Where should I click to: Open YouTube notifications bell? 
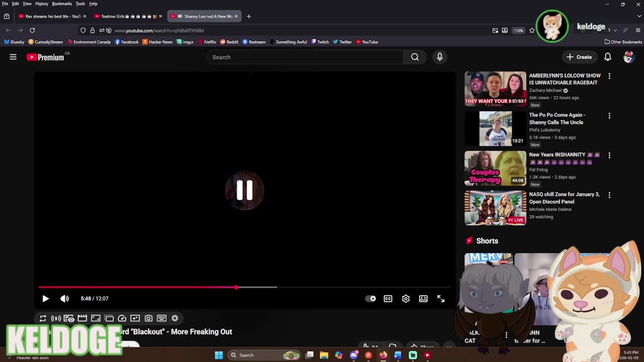click(x=608, y=57)
